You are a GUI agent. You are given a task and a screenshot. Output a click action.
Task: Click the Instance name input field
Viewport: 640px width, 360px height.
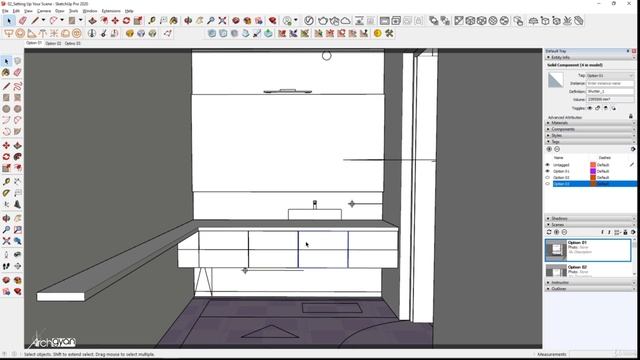[x=610, y=83]
